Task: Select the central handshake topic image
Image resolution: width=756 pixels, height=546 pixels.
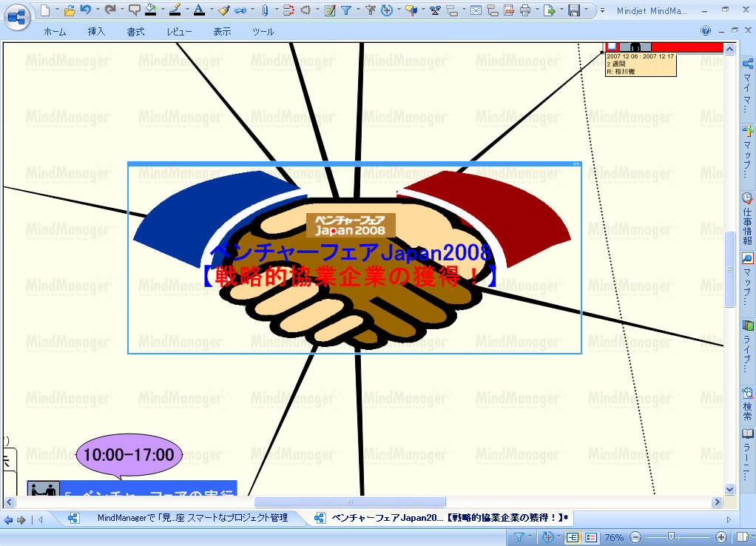Action: point(354,258)
